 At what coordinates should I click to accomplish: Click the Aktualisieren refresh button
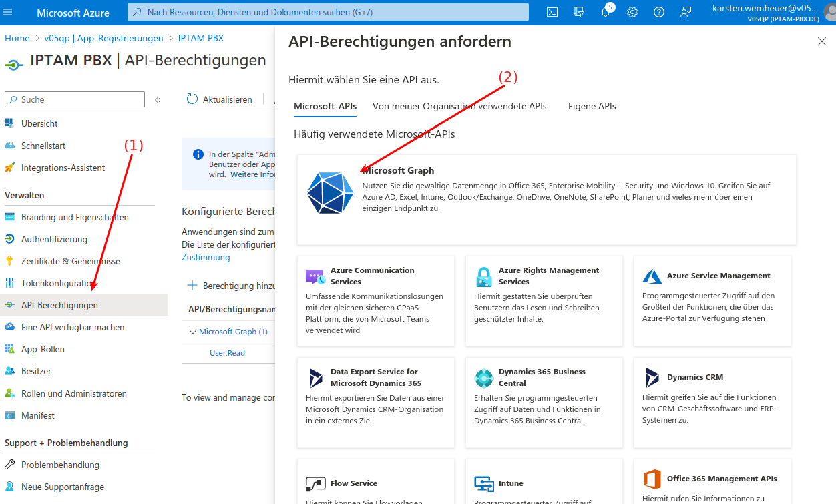(220, 99)
